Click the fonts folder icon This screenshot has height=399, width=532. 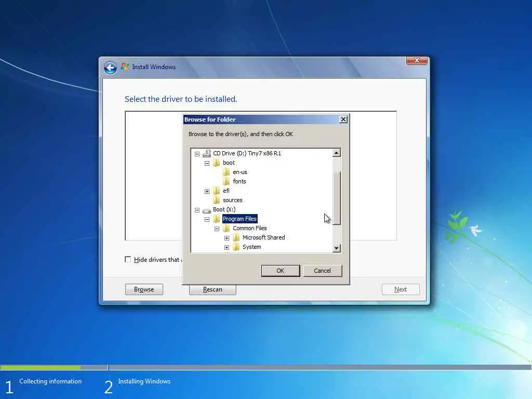pyautogui.click(x=227, y=181)
